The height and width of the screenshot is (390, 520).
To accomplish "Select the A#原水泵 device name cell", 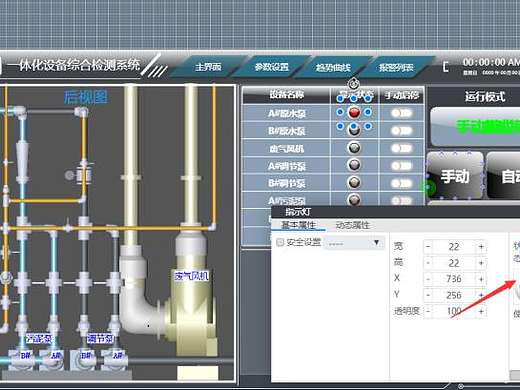I will (x=287, y=114).
